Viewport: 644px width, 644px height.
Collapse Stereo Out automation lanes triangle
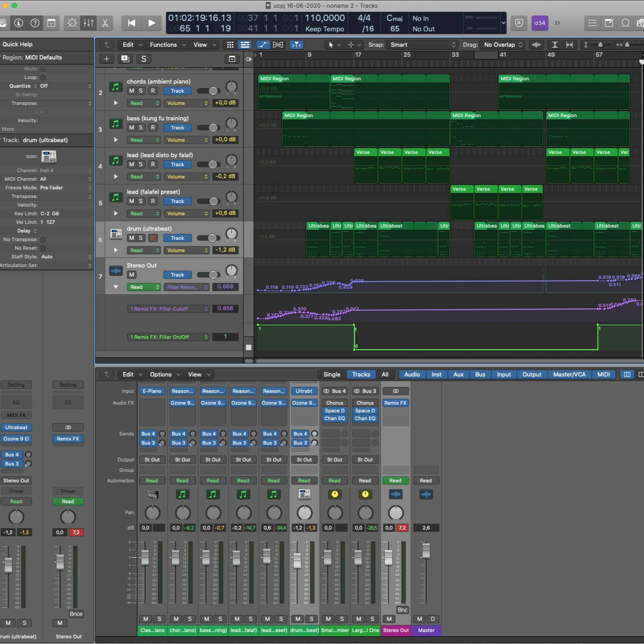point(116,287)
